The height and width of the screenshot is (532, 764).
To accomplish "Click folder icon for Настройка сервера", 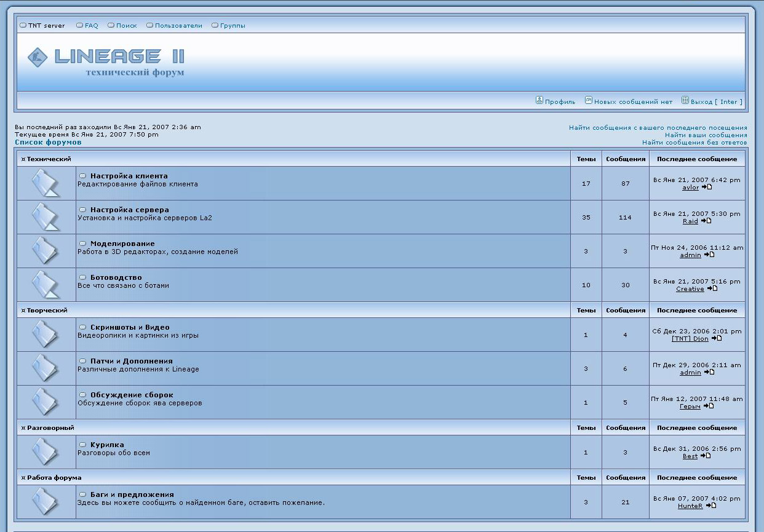I will [x=46, y=217].
